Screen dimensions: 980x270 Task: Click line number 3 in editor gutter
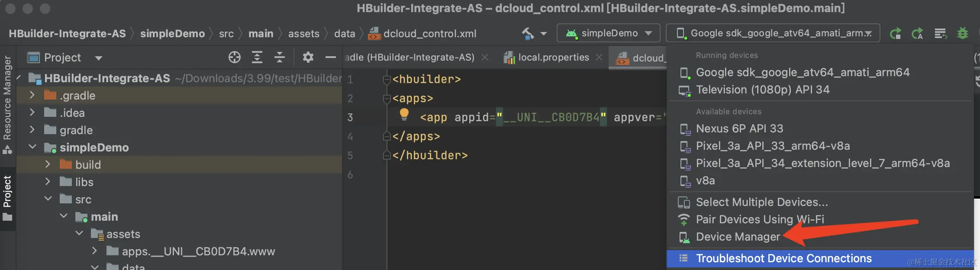(350, 117)
